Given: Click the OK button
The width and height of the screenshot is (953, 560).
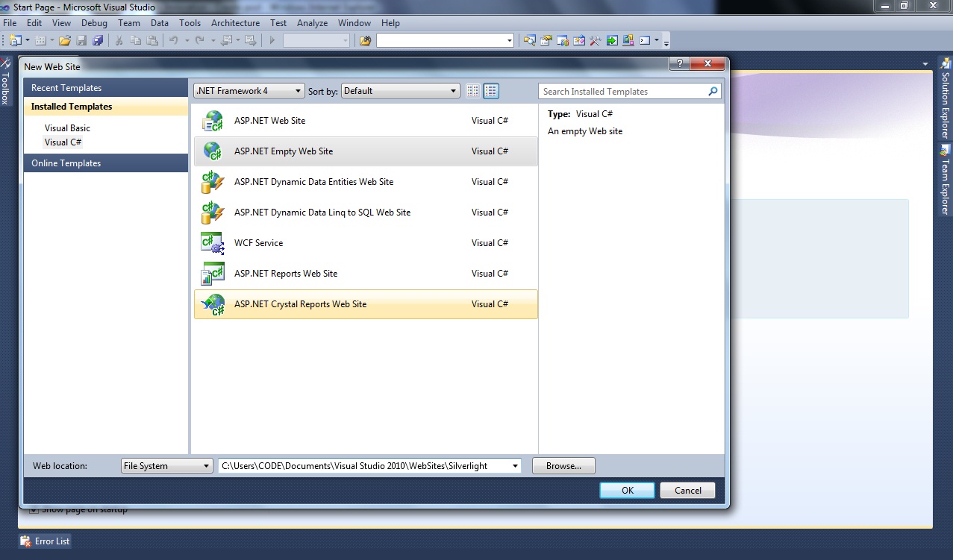Looking at the screenshot, I should [x=628, y=490].
